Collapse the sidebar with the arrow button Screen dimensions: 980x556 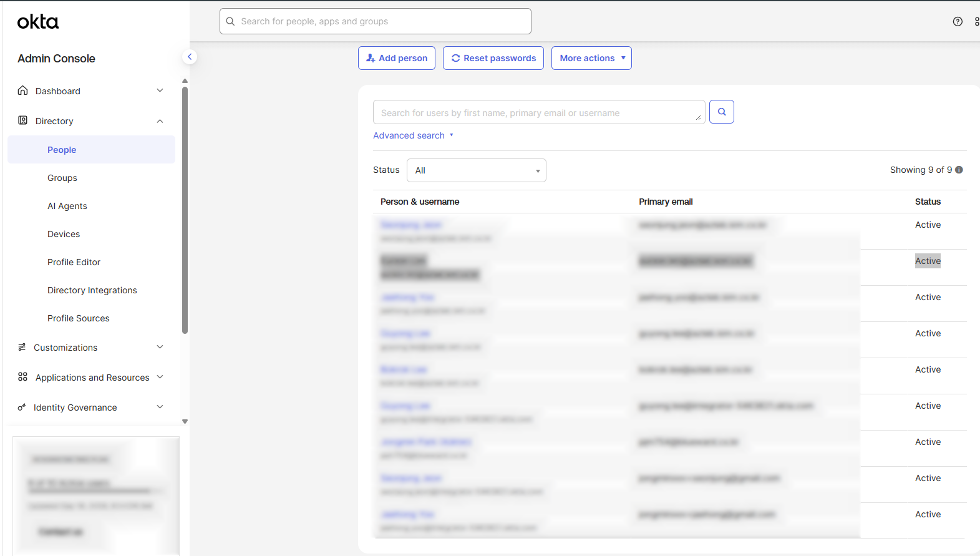coord(190,57)
